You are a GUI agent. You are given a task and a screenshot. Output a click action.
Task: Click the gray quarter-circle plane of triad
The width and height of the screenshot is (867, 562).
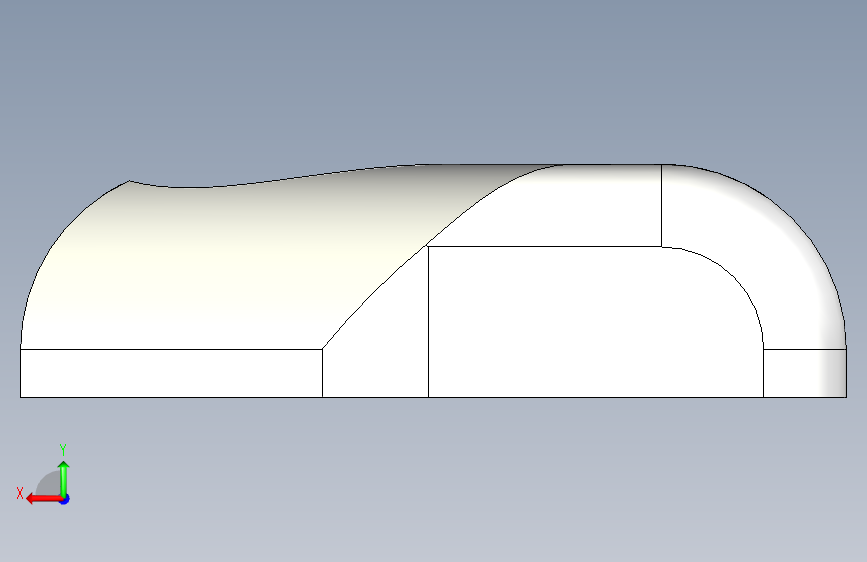tap(50, 484)
